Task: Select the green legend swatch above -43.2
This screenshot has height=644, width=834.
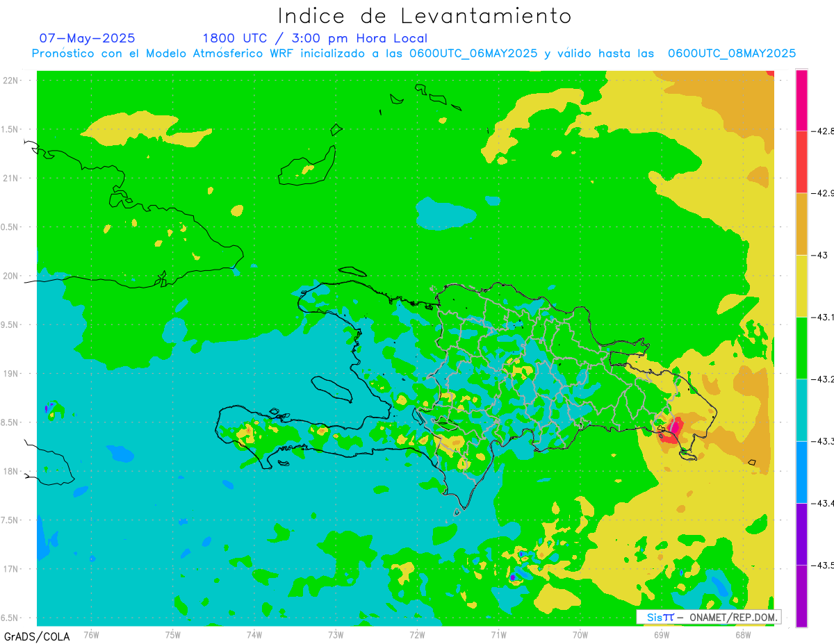Action: 801,347
